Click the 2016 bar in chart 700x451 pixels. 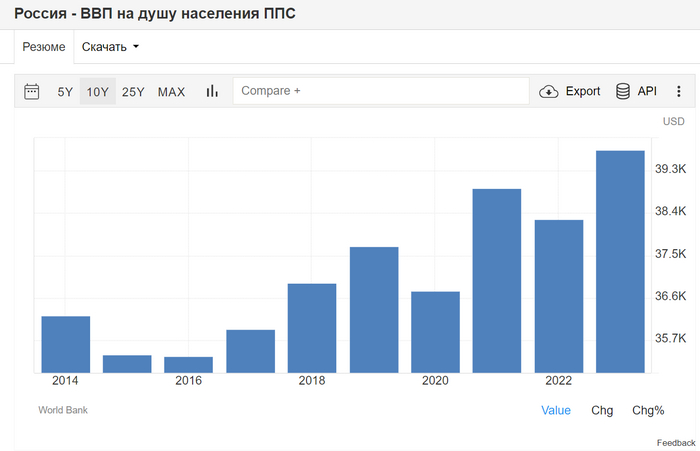pyautogui.click(x=189, y=364)
